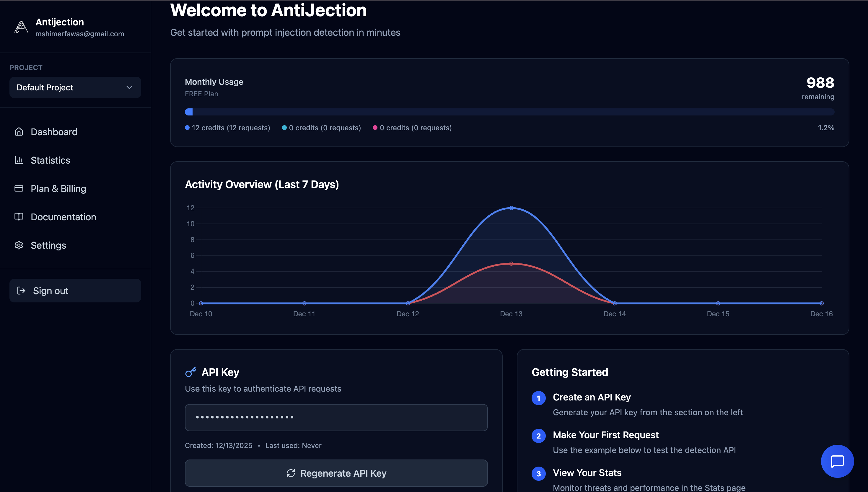868x492 pixels.
Task: Go to the Statistics page
Action: tap(50, 160)
